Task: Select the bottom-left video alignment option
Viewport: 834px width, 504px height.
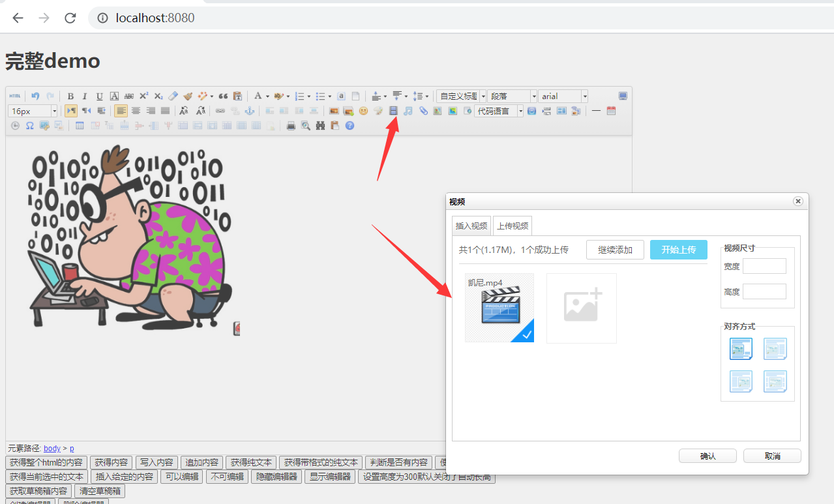Action: click(x=741, y=381)
